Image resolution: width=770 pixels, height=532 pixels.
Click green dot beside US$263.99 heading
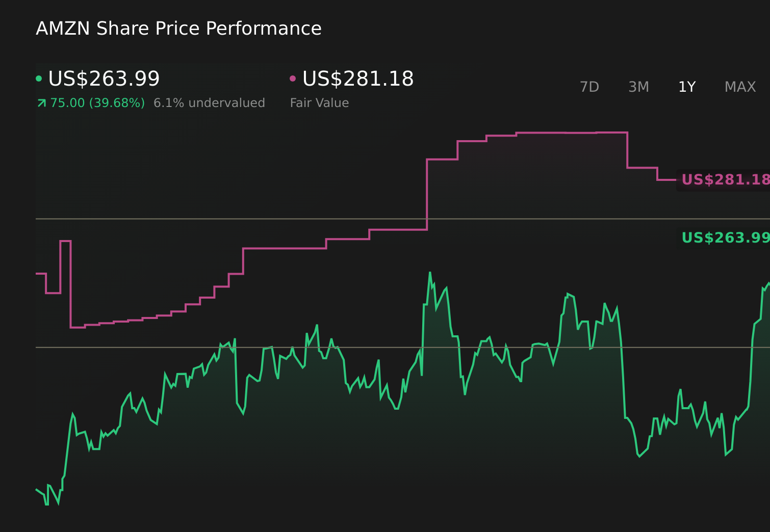tap(39, 78)
